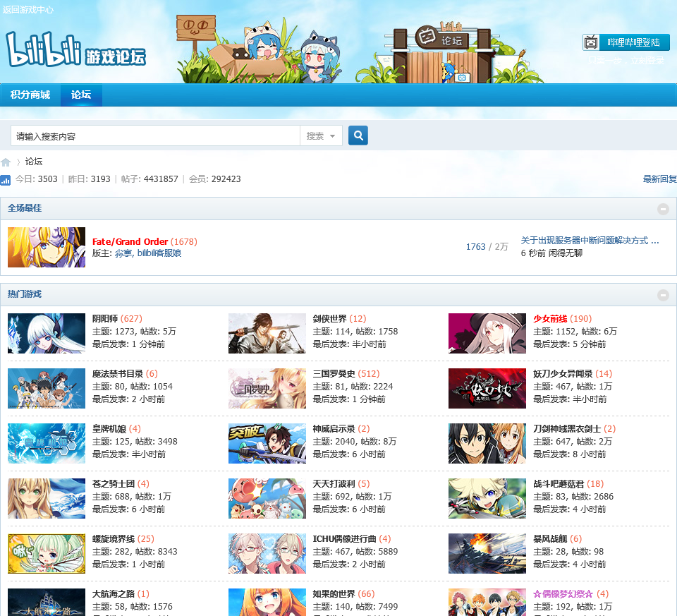
Task: Open the 刀剑神域黑衣剑士 forum thumbnail
Action: pos(487,443)
